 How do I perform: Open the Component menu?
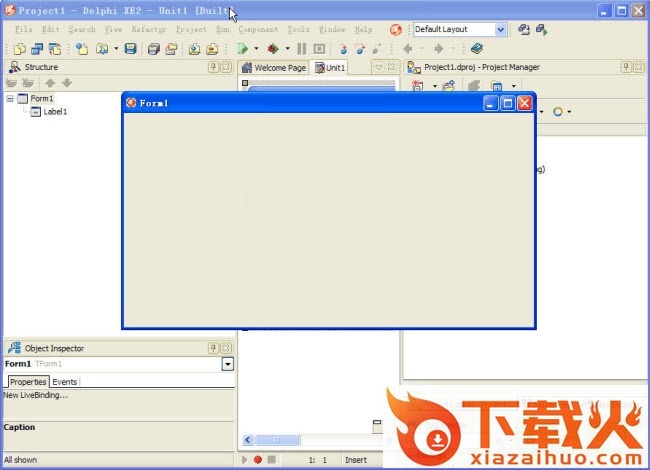point(258,29)
